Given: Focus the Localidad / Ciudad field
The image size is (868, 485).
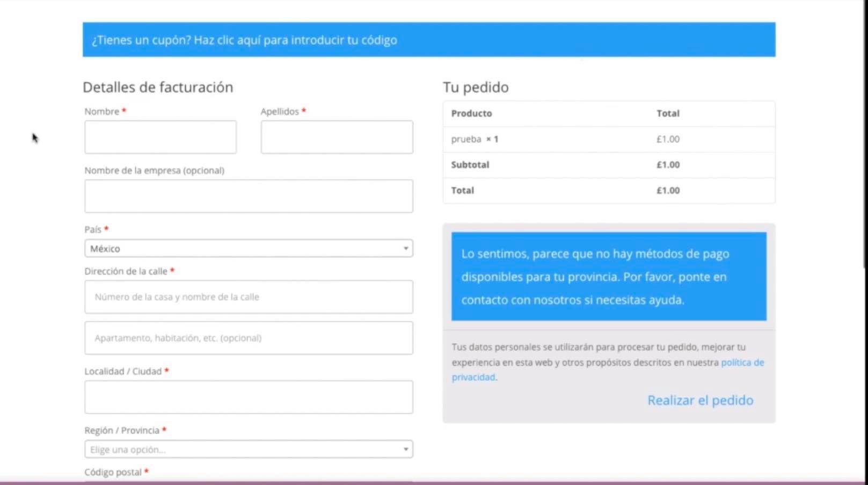Looking at the screenshot, I should [249, 397].
